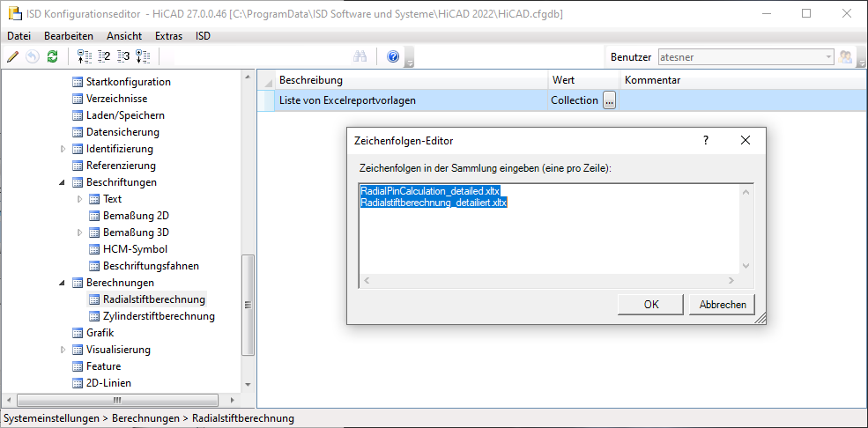Collapse the Beschriftungen node arrow
Image resolution: width=868 pixels, height=428 pixels.
point(62,182)
